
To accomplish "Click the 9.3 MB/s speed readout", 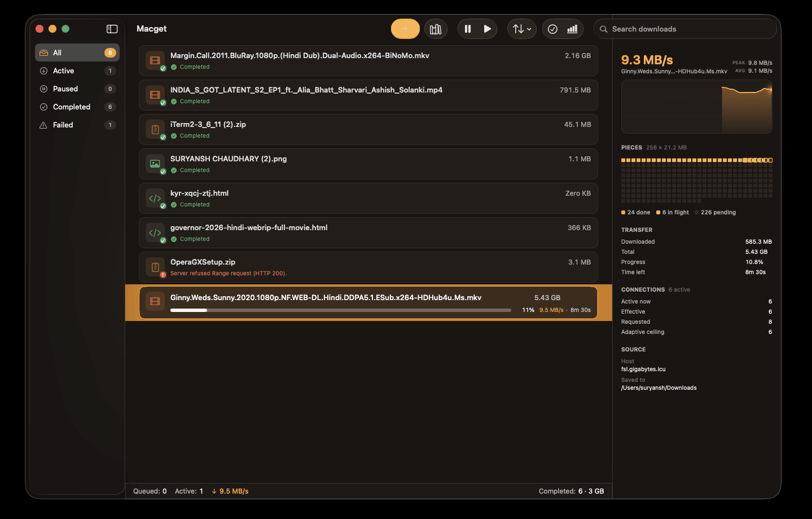I will click(647, 60).
